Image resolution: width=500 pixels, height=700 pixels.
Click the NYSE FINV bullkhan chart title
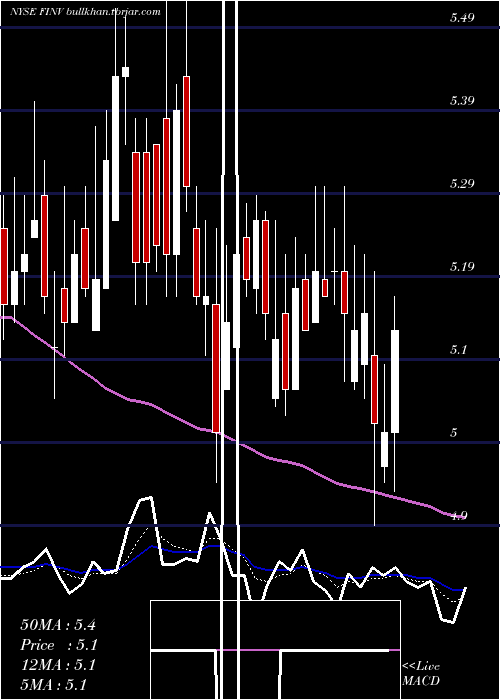[x=85, y=12]
